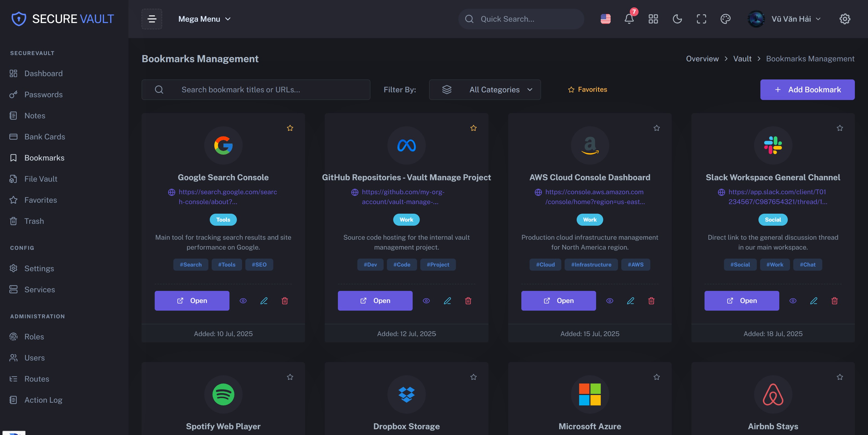Open File Vault in sidebar

tap(34, 179)
